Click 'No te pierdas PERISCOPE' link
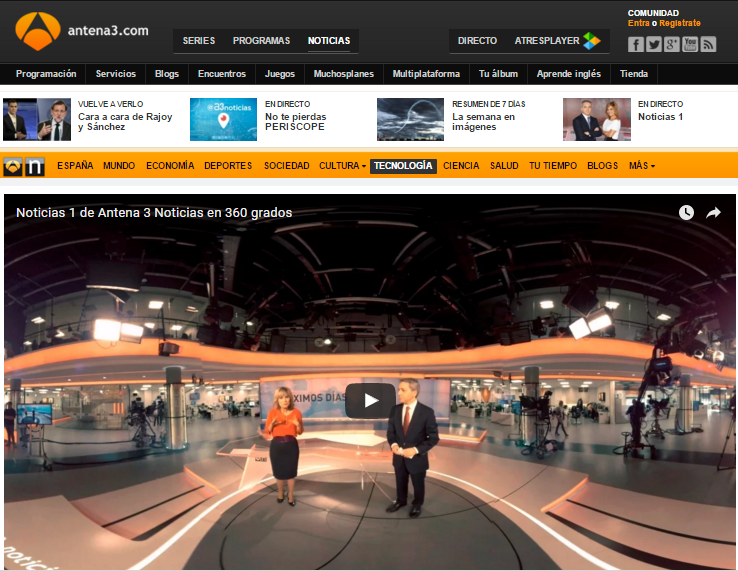Screen dimensions: 738x571 295,121
